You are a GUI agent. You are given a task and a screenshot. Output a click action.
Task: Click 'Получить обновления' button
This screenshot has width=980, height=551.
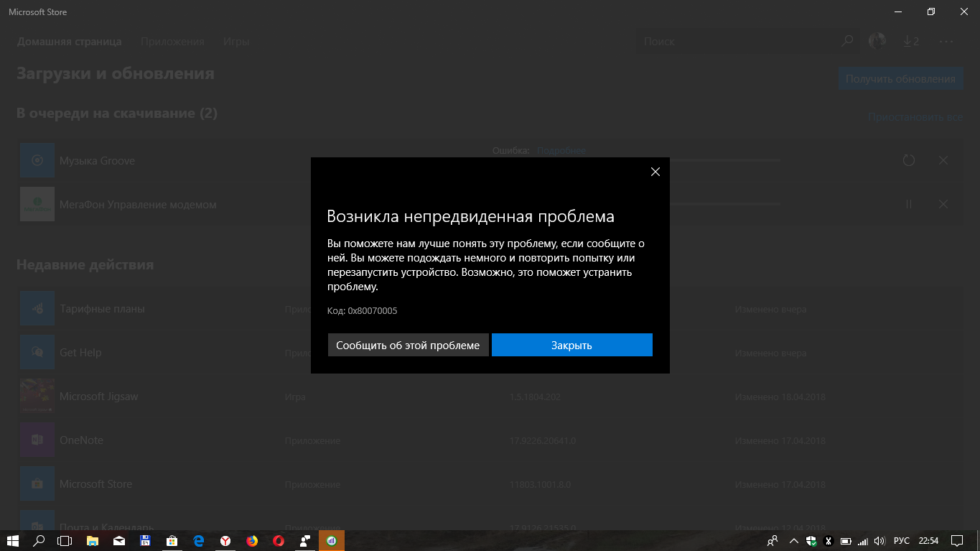coord(900,79)
